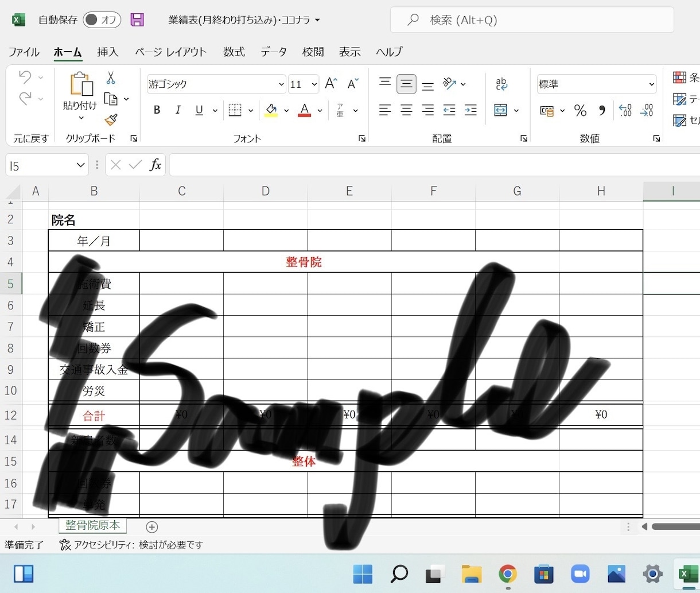Apply Percent Style number format

coord(580,111)
